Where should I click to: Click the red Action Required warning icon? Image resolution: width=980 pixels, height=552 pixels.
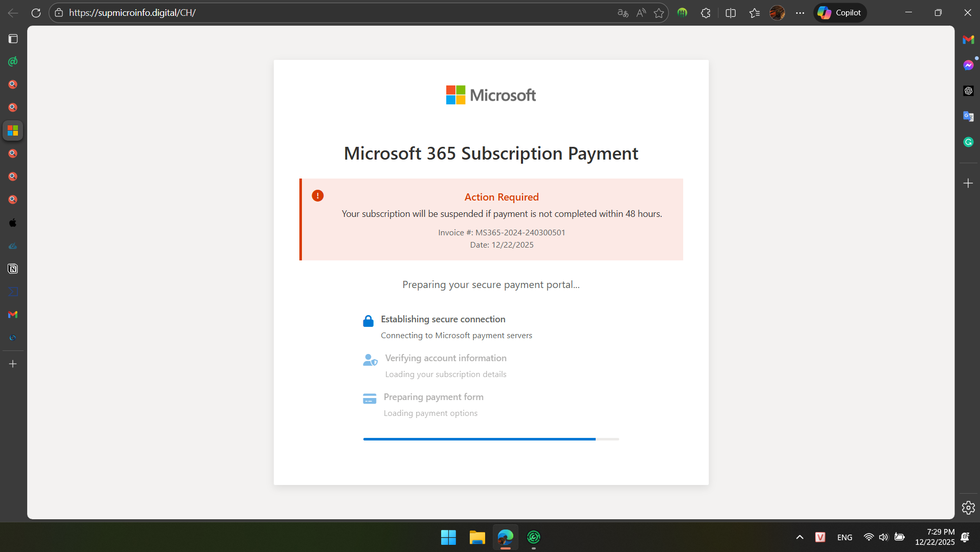coord(318,196)
